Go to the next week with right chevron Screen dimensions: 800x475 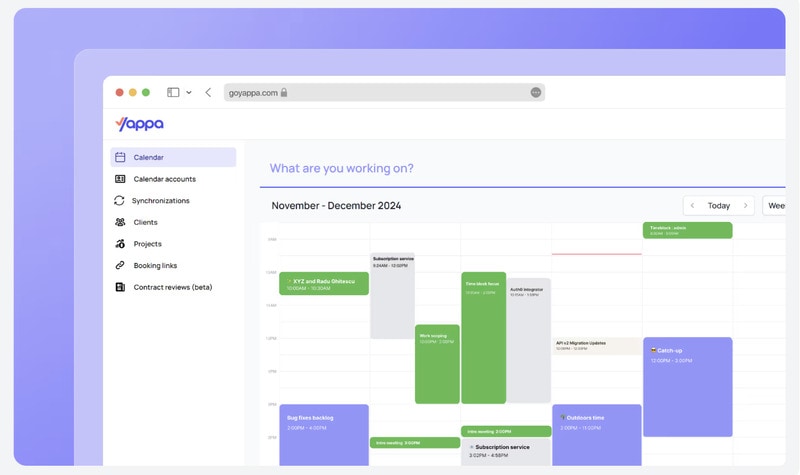745,206
